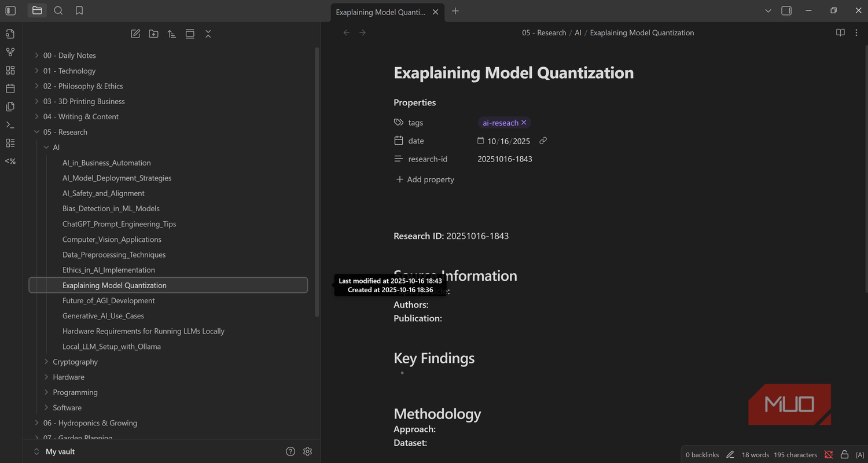Expand the Cryptography folder
Image resolution: width=868 pixels, height=463 pixels.
coord(75,362)
